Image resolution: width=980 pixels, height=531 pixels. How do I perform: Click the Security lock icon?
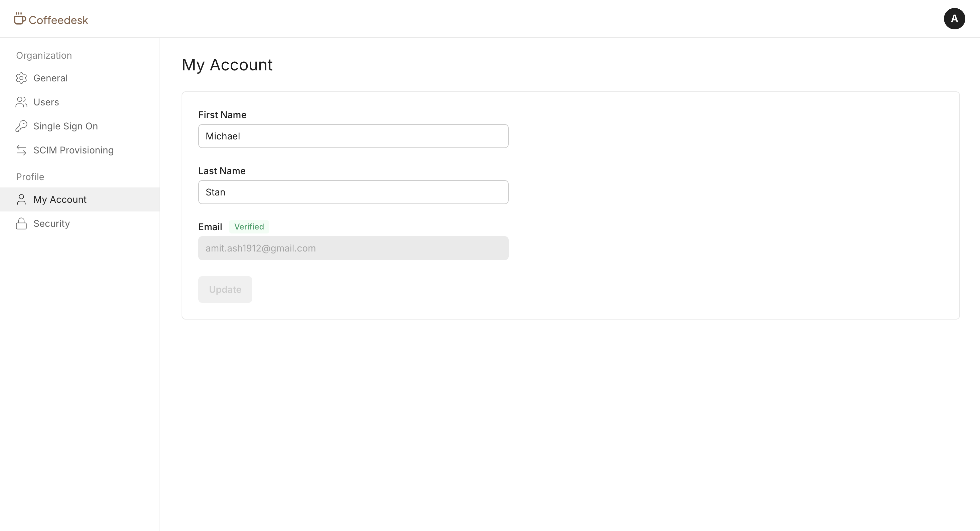pyautogui.click(x=21, y=223)
